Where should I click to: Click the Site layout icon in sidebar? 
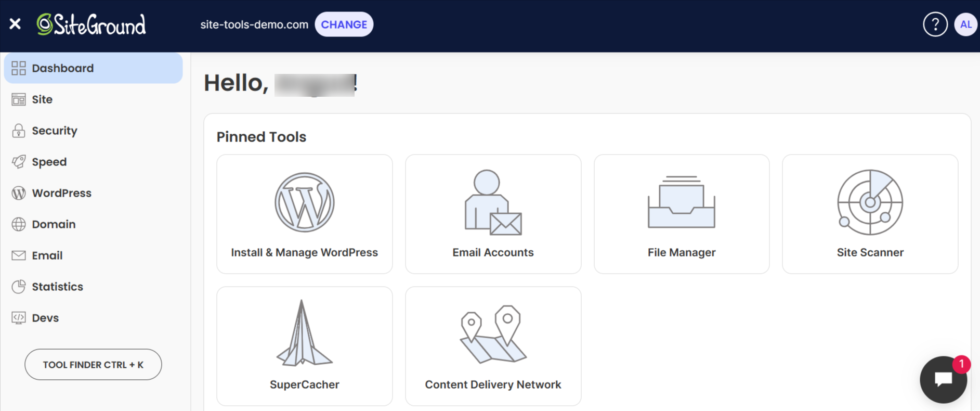point(19,99)
